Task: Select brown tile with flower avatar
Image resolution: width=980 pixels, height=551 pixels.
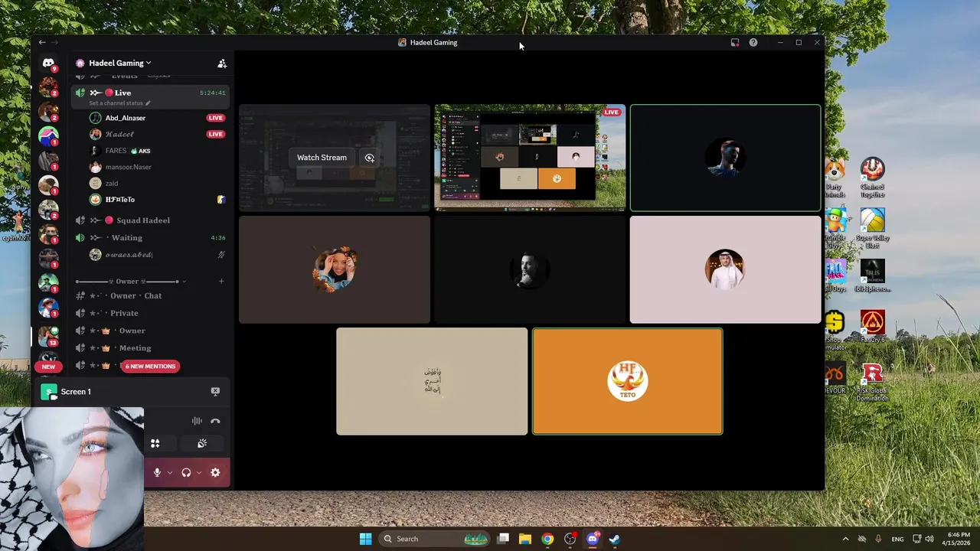Action: tap(335, 269)
